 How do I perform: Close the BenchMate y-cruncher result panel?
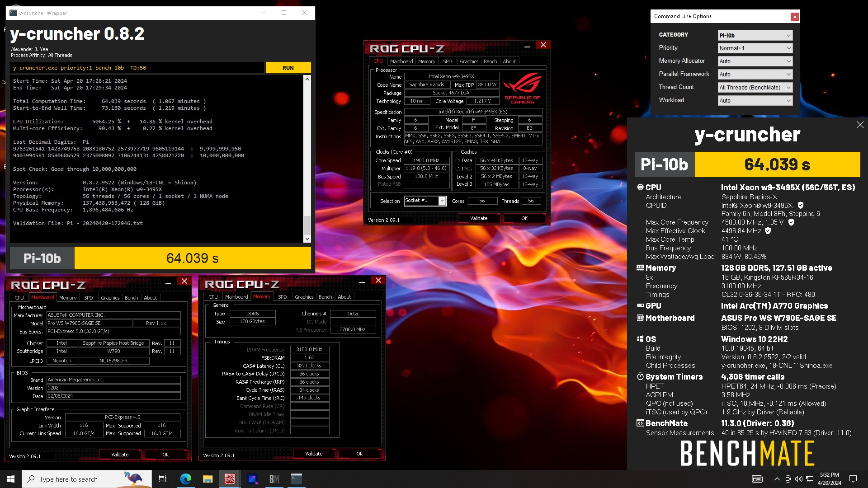860,125
